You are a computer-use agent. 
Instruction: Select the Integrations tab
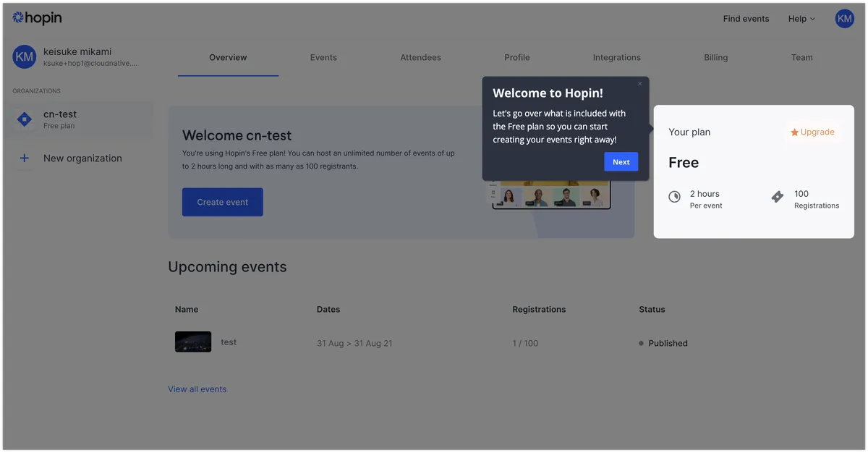pos(616,57)
